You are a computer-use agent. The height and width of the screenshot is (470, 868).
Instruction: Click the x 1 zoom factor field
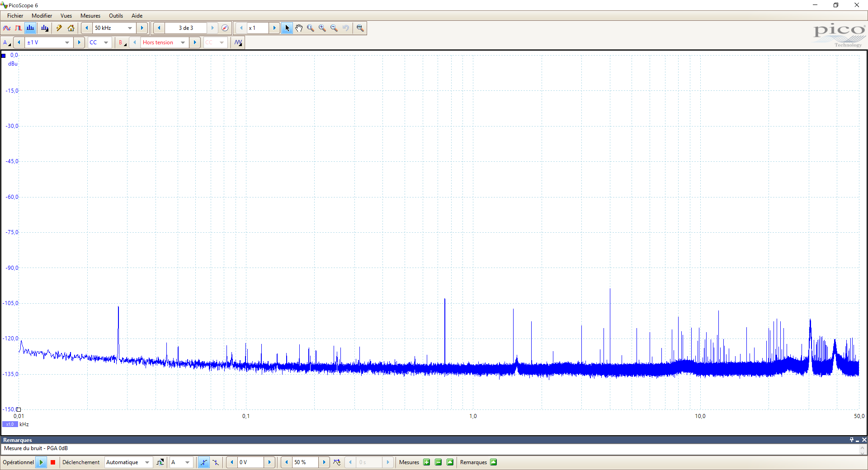pos(258,28)
